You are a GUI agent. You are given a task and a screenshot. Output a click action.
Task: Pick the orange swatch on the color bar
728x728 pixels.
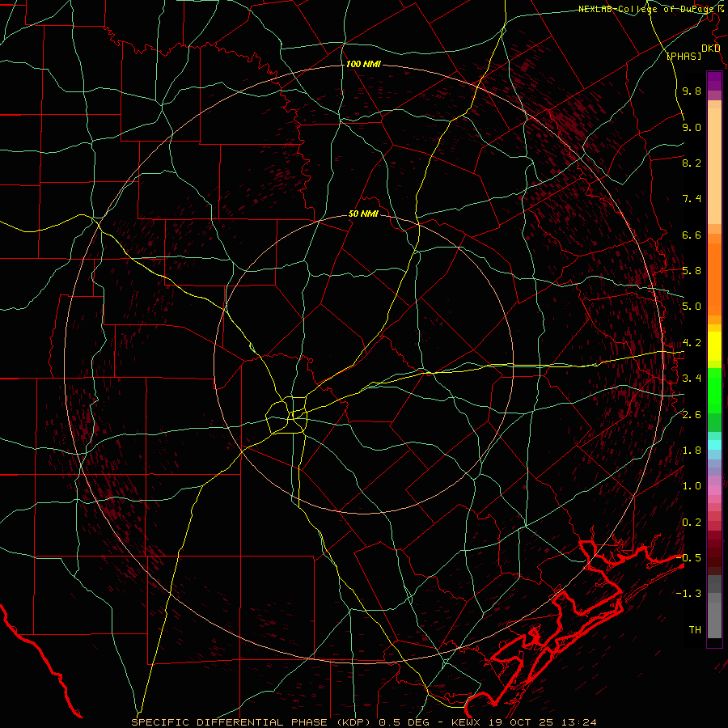click(714, 278)
